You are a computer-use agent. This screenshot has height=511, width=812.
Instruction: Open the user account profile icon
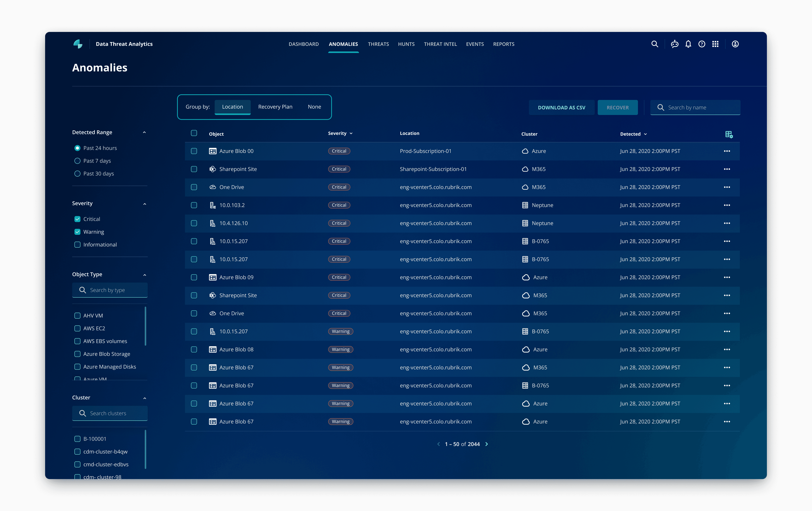coord(735,44)
